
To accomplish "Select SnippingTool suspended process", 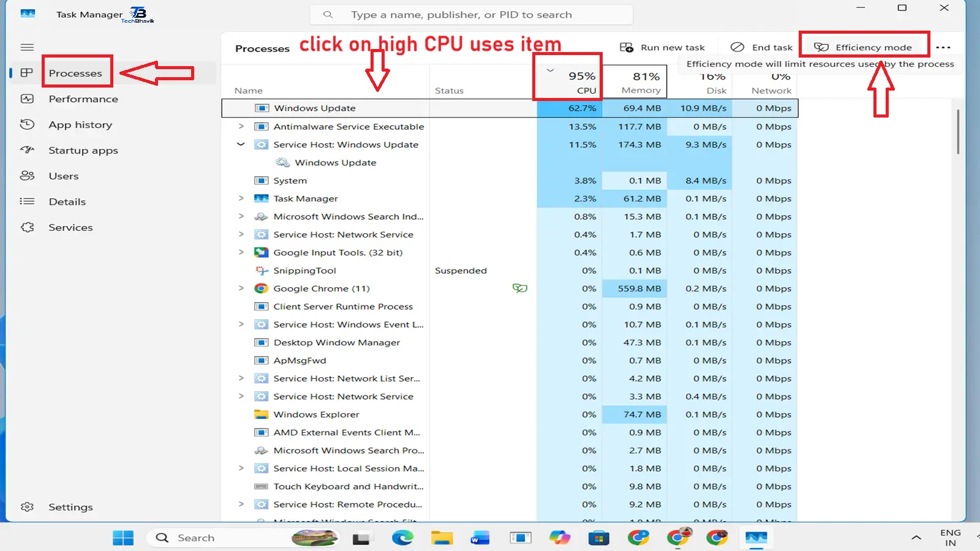I will (510, 271).
